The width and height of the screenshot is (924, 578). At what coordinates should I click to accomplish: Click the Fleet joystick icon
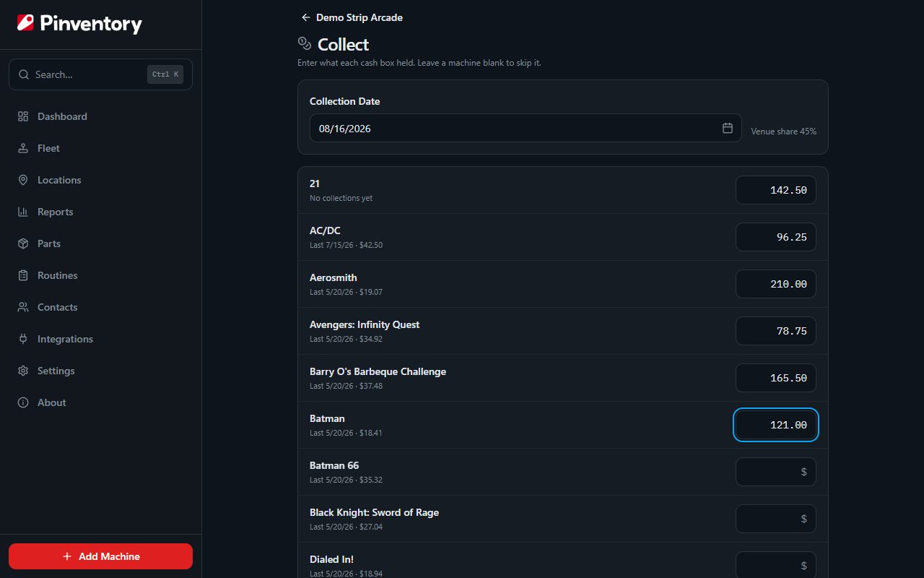[23, 148]
